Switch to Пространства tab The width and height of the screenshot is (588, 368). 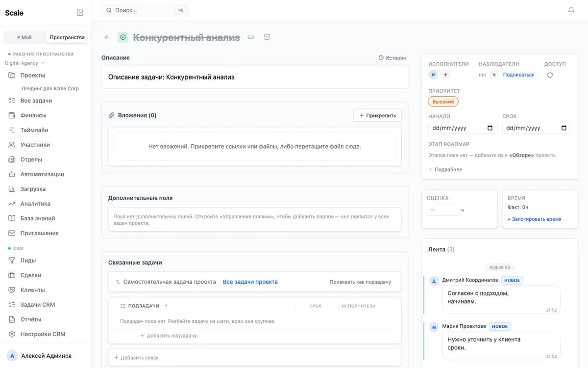67,37
